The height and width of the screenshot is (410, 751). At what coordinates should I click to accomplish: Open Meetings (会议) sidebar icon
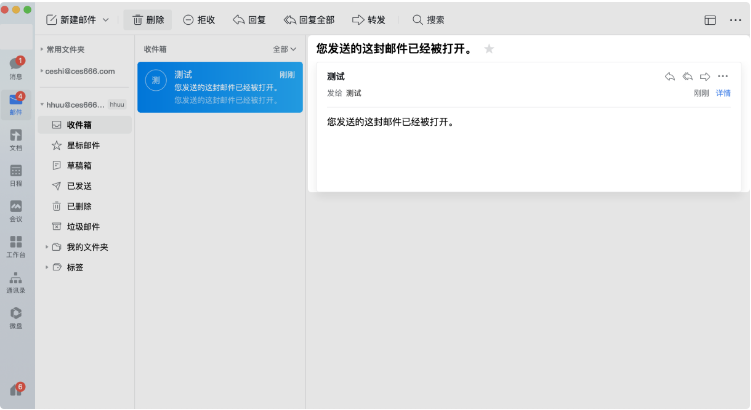[15, 210]
